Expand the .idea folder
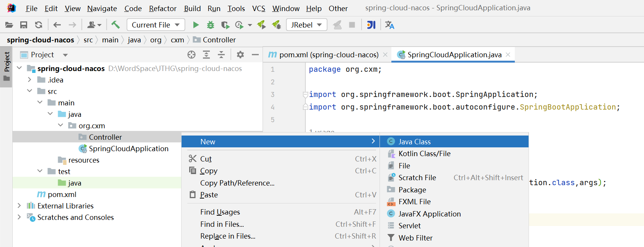Viewport: 644px width, 247px height. [x=29, y=79]
